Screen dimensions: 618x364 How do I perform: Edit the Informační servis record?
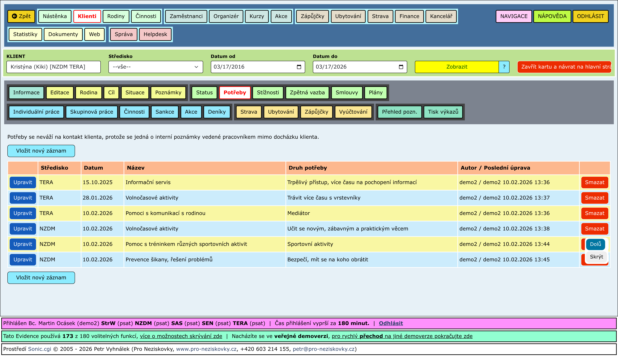[x=23, y=182]
